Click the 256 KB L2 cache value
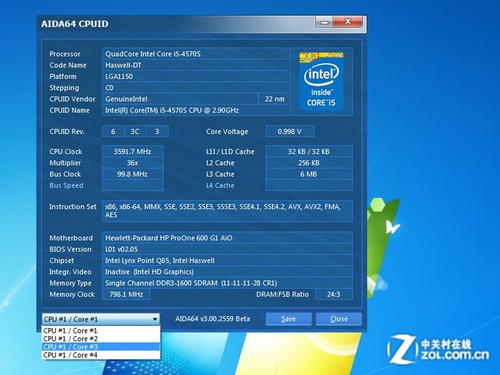The height and width of the screenshot is (375, 500). 309,163
